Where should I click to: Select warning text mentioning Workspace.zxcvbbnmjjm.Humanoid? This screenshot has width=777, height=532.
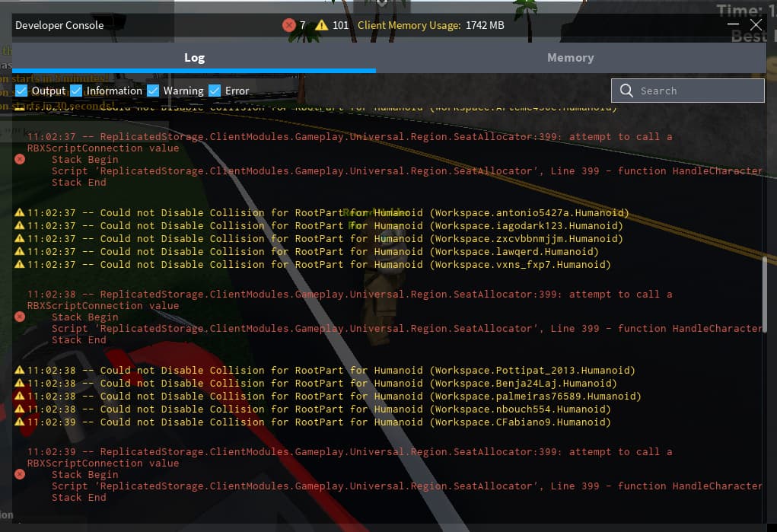(325, 238)
